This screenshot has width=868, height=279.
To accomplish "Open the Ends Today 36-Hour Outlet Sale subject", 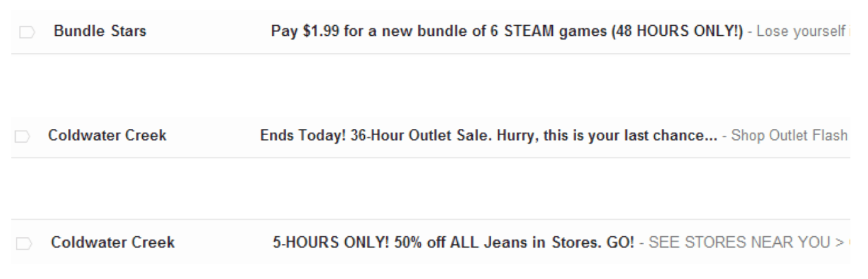I will (x=489, y=136).
